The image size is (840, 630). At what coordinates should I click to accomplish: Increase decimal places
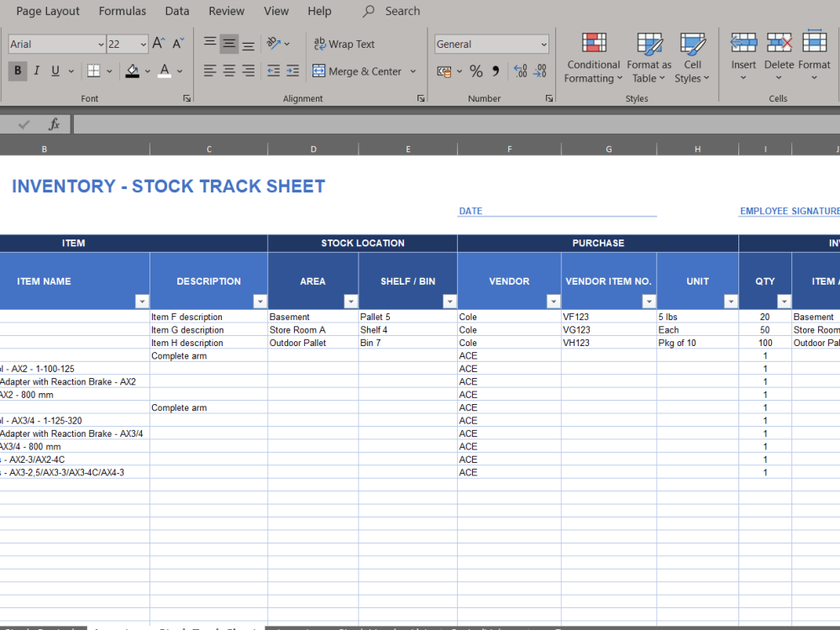(521, 71)
